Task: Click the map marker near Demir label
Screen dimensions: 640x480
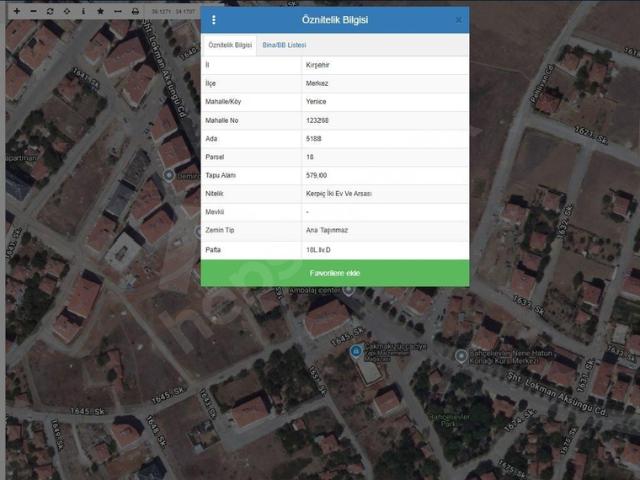Action: [169, 176]
